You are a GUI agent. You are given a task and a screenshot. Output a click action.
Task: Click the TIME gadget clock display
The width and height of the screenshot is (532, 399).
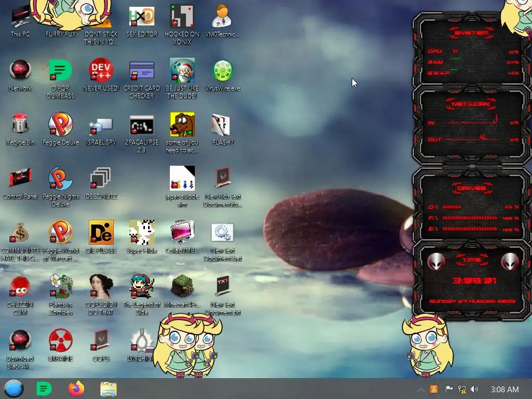(x=474, y=281)
